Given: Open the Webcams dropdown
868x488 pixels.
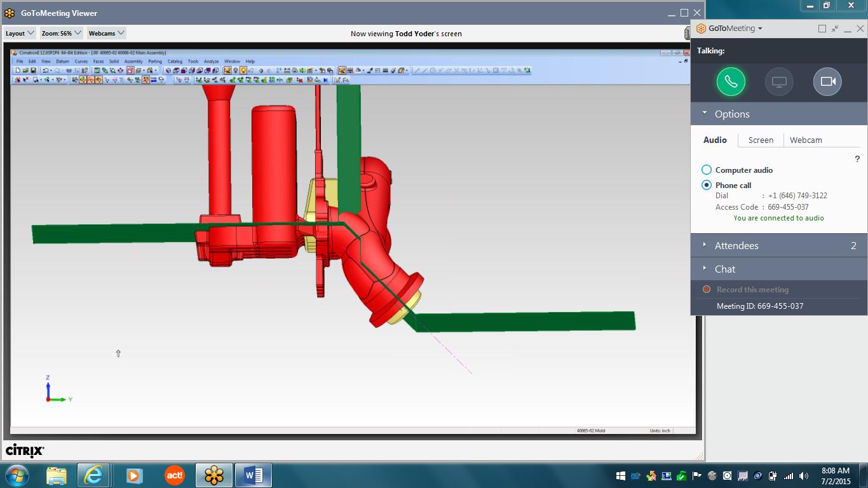Looking at the screenshot, I should click(x=106, y=33).
